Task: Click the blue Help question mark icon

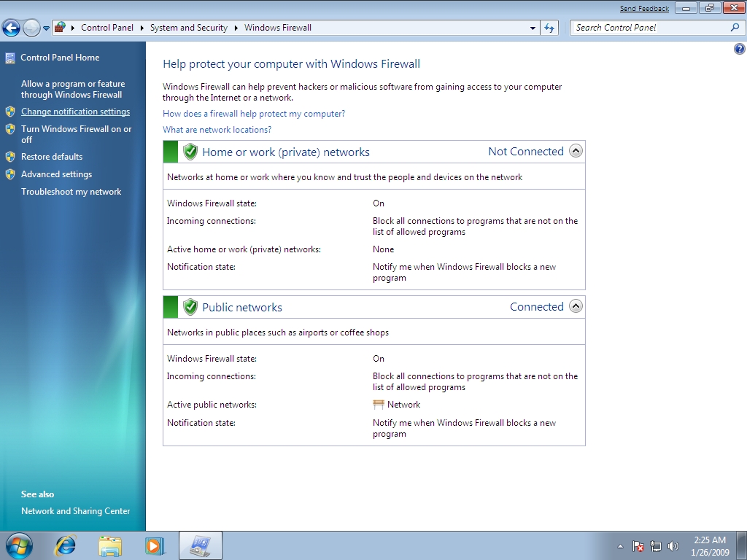Action: click(x=739, y=50)
